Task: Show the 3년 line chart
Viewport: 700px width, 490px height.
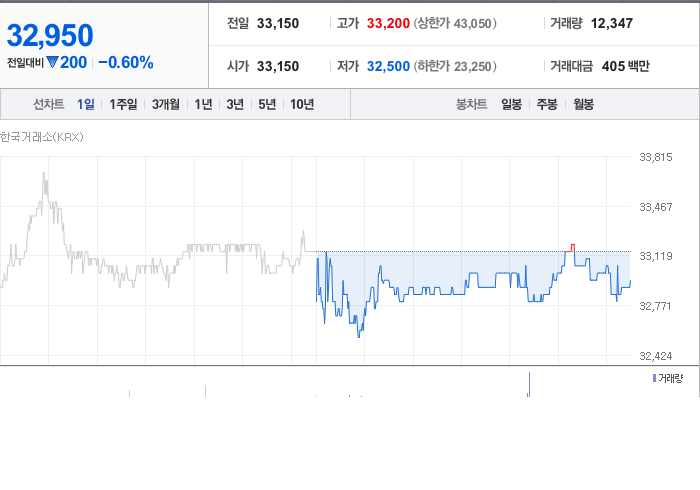Action: tap(235, 104)
